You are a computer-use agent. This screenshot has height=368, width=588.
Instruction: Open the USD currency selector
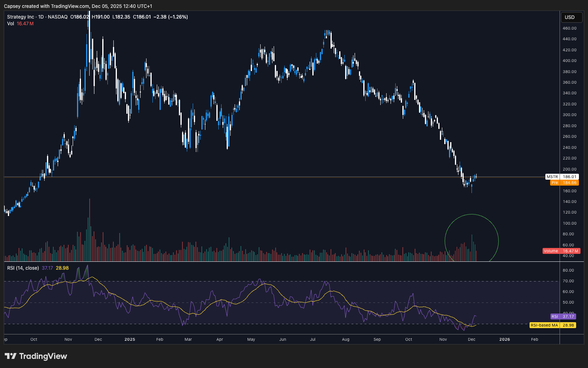[571, 17]
